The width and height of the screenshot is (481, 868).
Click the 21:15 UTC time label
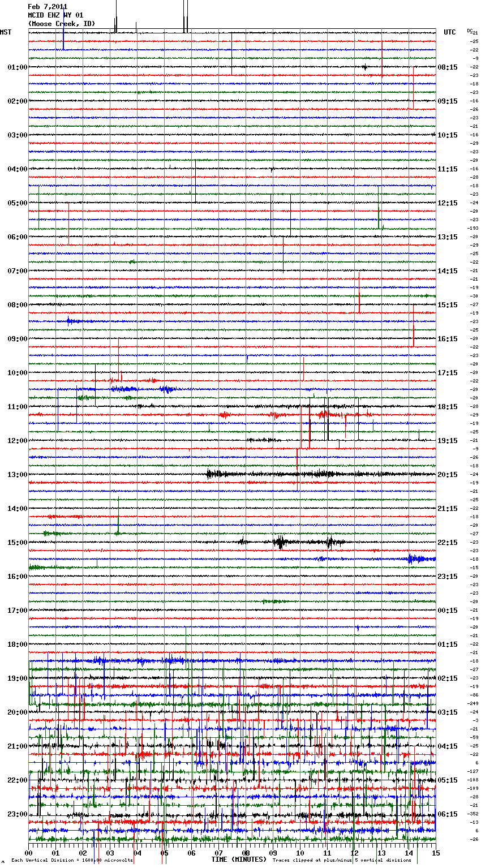coord(448,509)
